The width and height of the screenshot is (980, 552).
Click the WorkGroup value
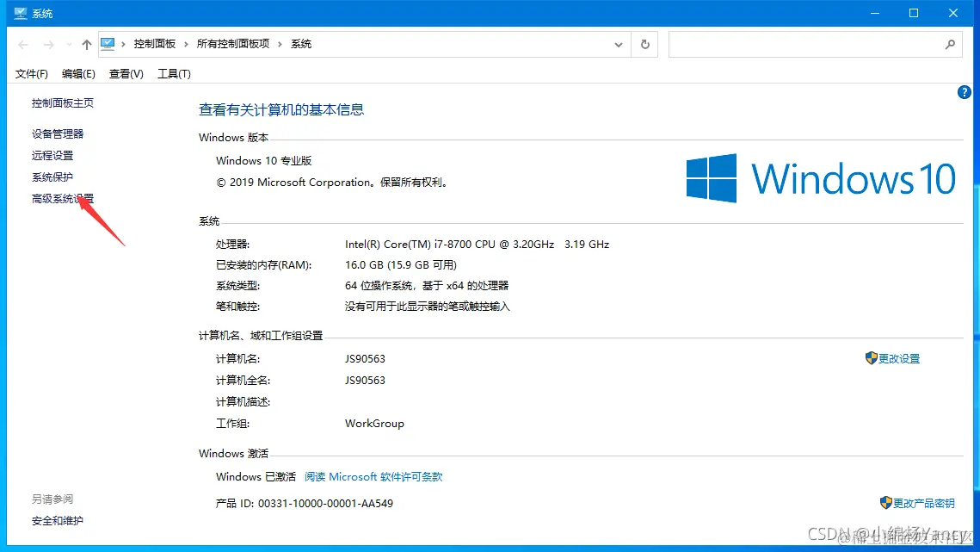[374, 424]
